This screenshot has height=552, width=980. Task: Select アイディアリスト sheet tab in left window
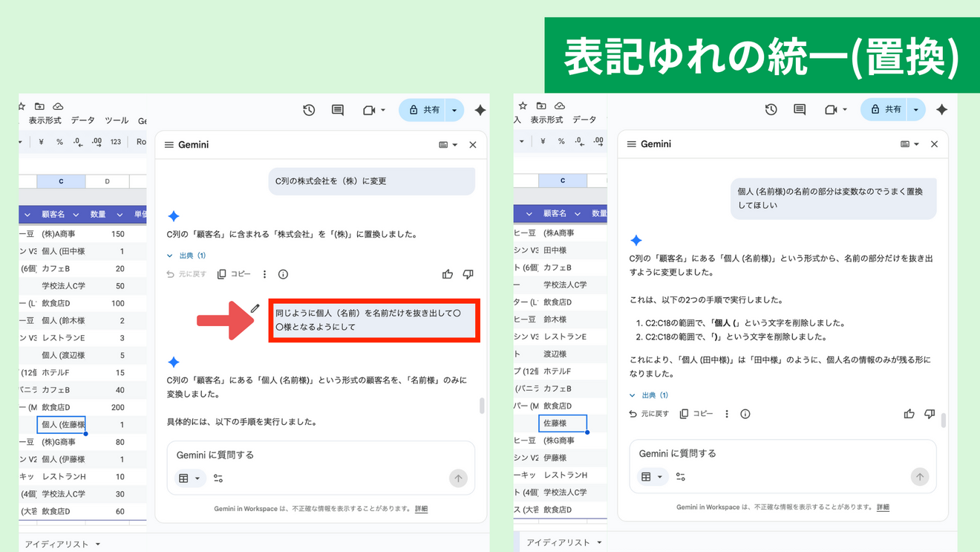pos(62,544)
